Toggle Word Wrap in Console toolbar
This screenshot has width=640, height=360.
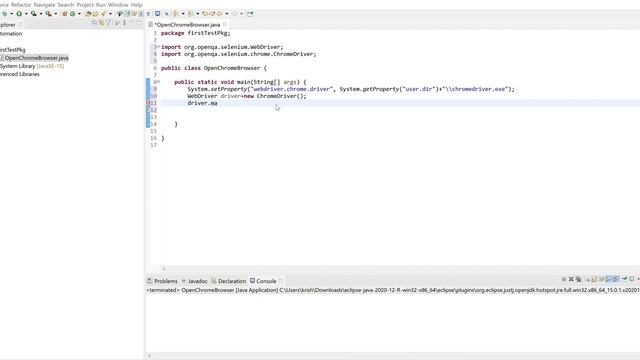pos(601,279)
